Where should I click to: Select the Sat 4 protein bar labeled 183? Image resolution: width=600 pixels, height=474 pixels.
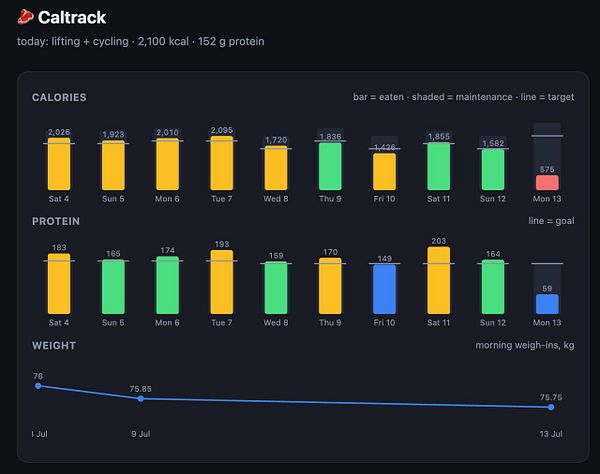coord(59,284)
